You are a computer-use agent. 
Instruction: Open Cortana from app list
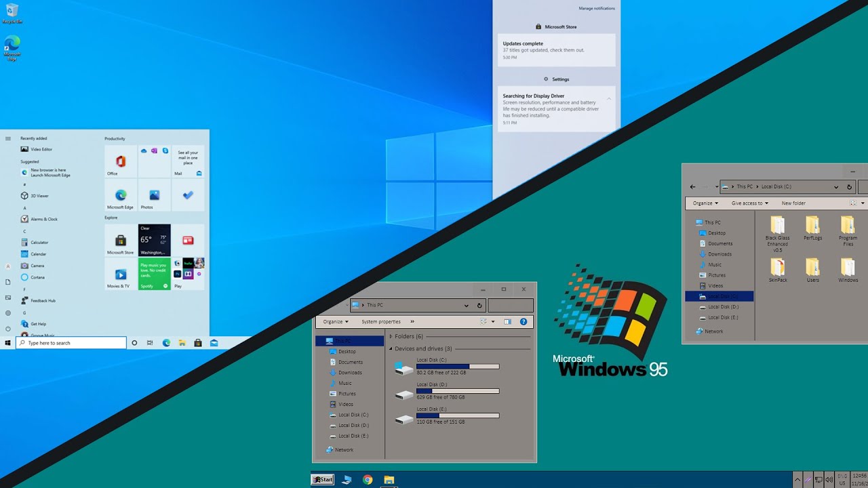(33, 277)
